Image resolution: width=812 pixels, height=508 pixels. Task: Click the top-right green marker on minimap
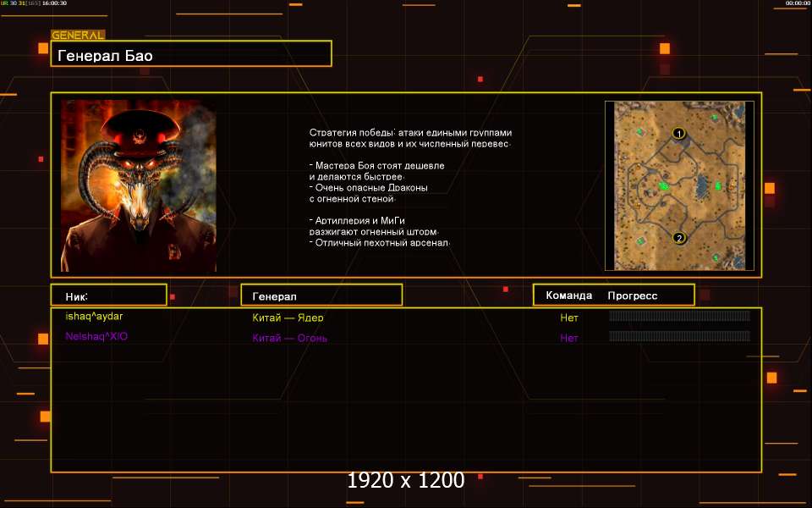[715, 118]
